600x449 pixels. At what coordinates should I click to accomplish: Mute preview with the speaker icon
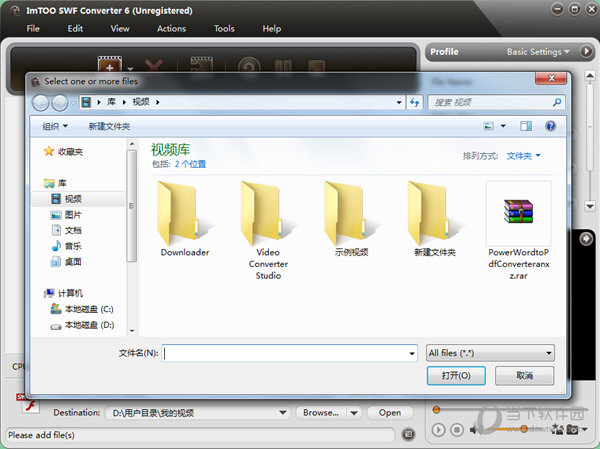pyautogui.click(x=475, y=430)
